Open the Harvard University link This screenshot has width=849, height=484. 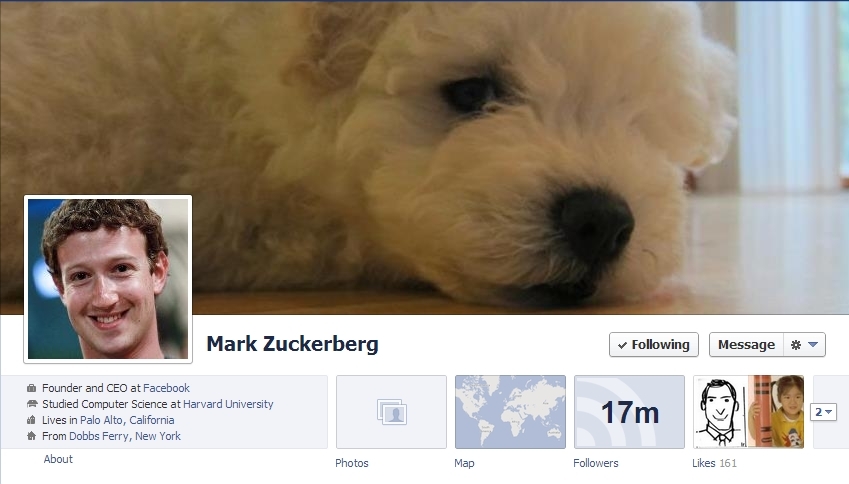[228, 404]
